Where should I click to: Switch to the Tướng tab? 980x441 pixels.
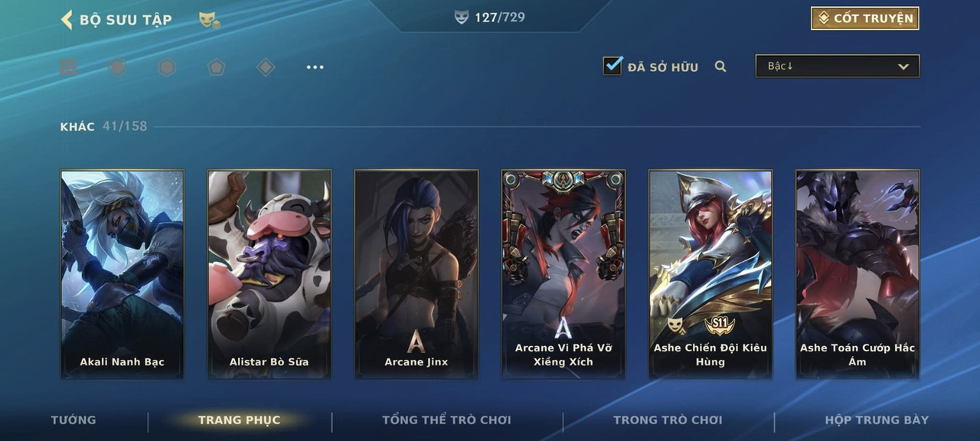pyautogui.click(x=73, y=420)
